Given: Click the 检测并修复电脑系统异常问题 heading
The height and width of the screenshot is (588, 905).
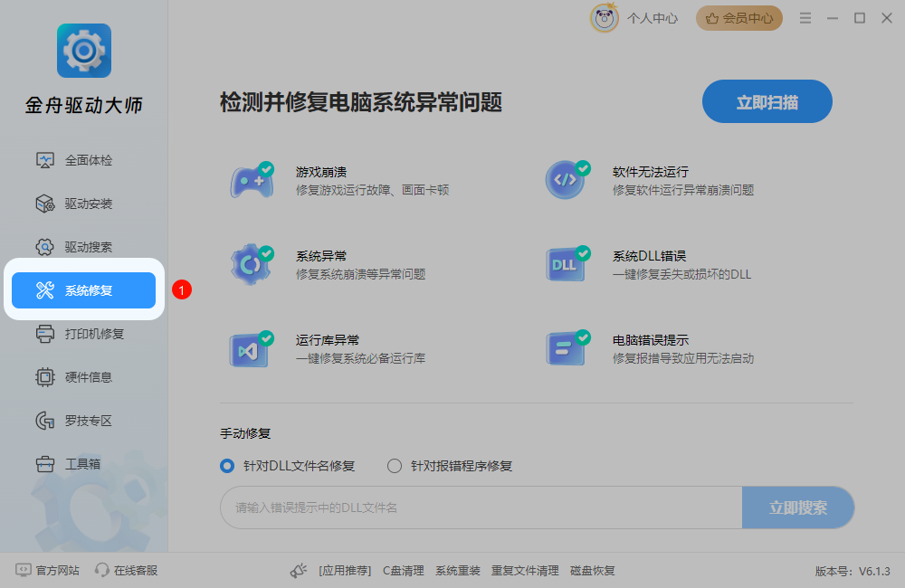Looking at the screenshot, I should point(361,102).
